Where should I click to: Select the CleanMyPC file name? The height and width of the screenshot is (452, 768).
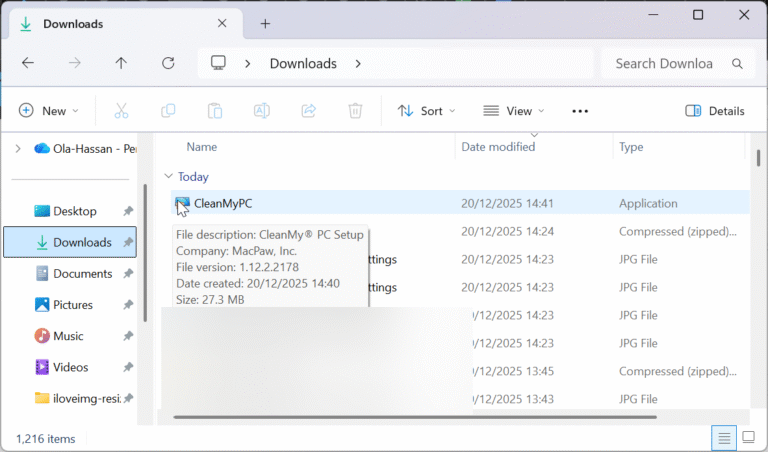(x=223, y=204)
